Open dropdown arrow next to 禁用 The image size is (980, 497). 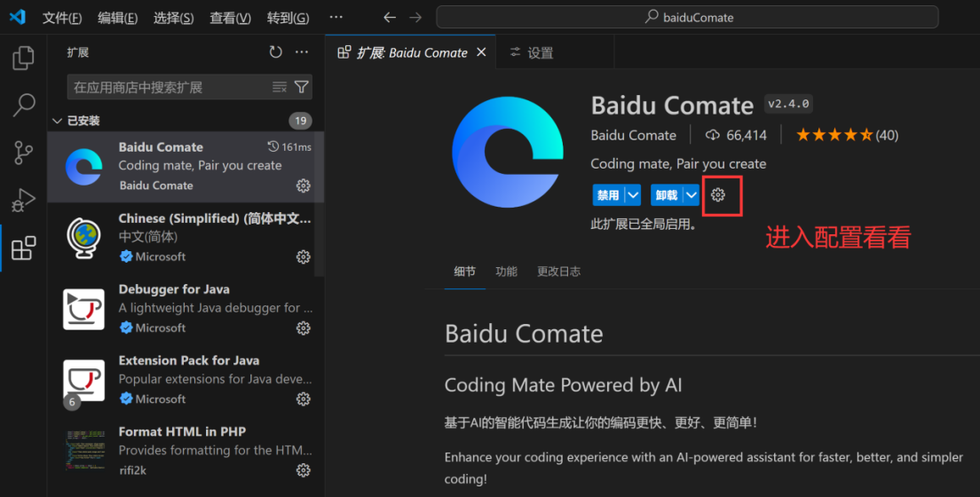(x=633, y=195)
